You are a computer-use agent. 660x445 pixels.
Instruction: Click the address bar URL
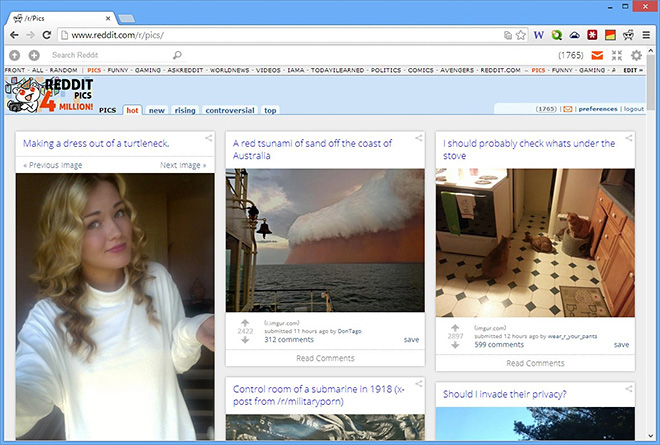tap(118, 35)
